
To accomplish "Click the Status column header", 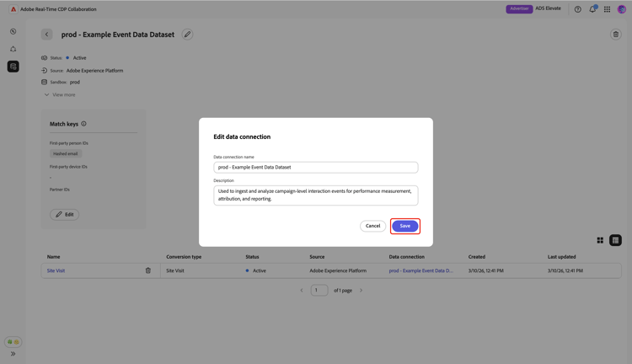I will click(x=252, y=257).
